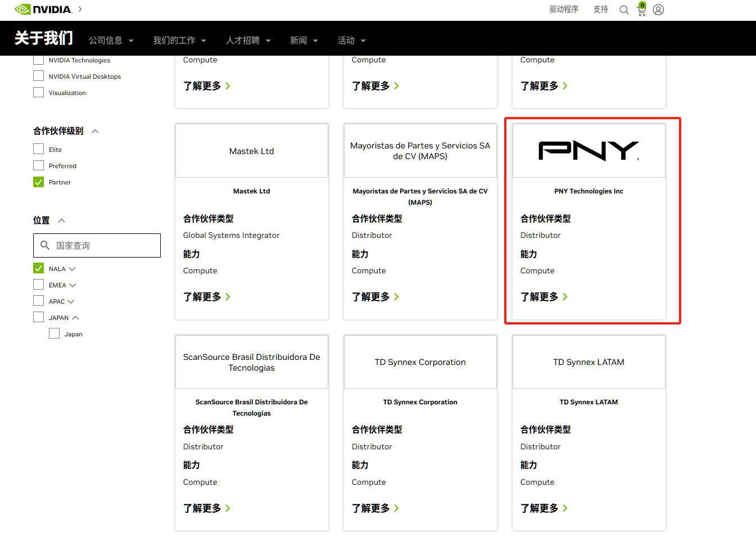Open the 公司信息 dropdown menu
This screenshot has height=541, width=756.
point(111,40)
